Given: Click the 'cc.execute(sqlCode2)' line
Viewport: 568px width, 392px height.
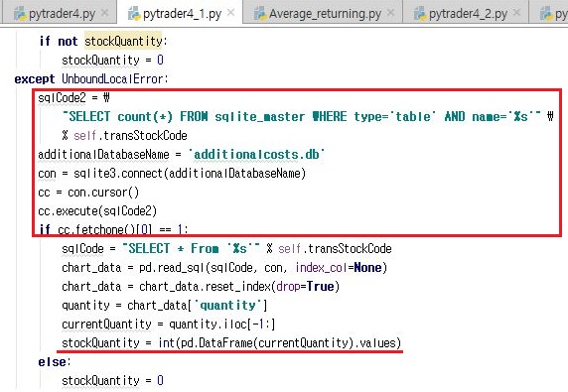Looking at the screenshot, I should click(97, 211).
